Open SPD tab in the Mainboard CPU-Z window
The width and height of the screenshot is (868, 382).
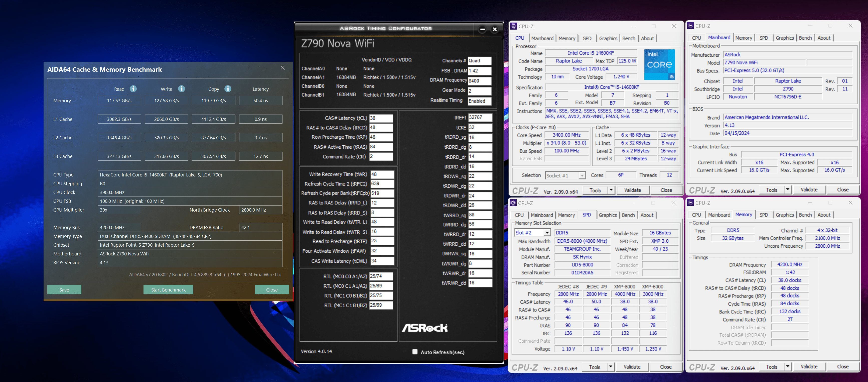click(764, 38)
